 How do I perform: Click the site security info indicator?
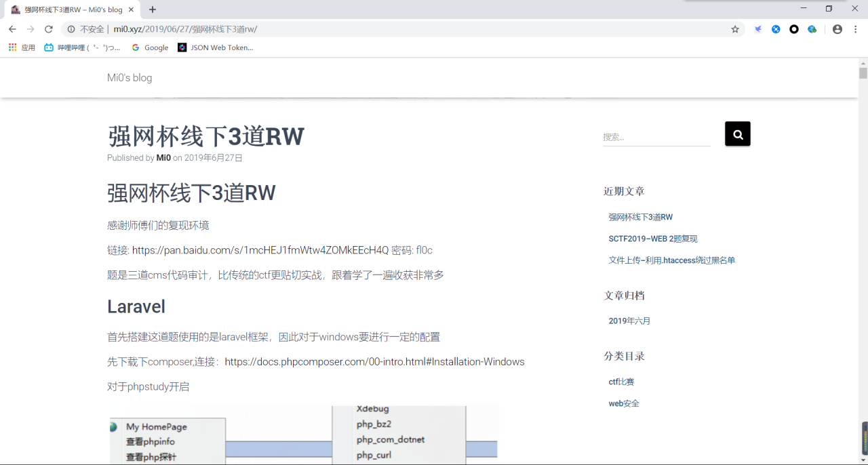87,29
